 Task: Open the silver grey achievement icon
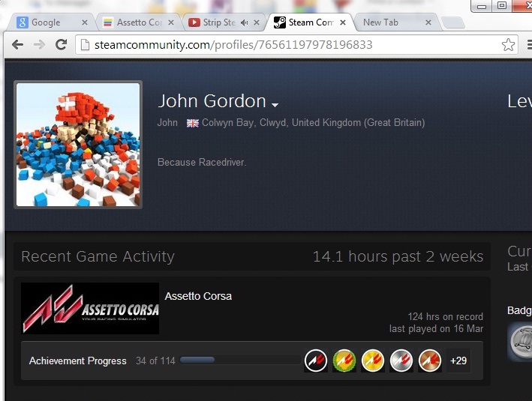point(401,361)
